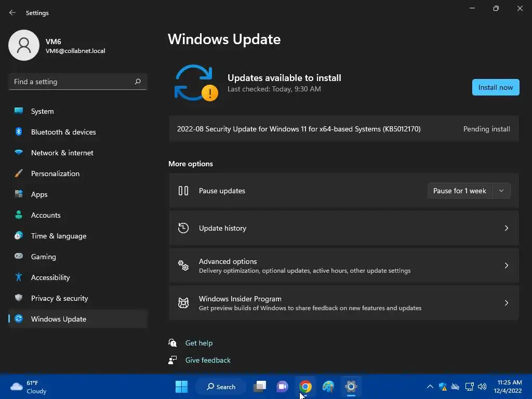
Task: Click Last checked: Today, 9:30 AM text
Action: click(274, 89)
